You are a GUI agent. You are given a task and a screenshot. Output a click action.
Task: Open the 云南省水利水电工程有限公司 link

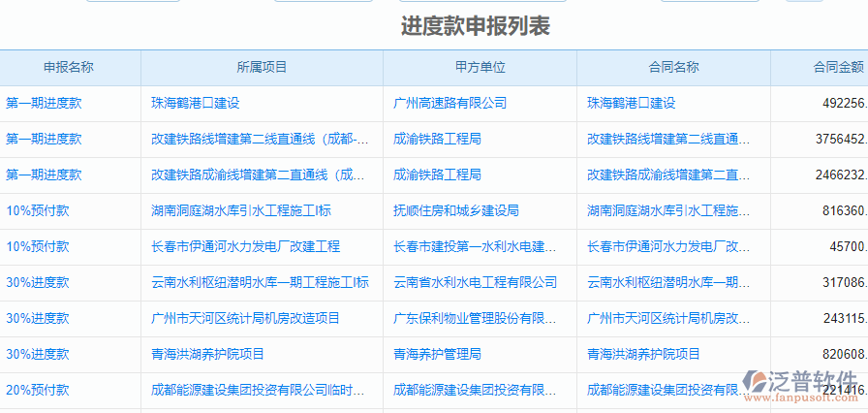click(x=475, y=283)
